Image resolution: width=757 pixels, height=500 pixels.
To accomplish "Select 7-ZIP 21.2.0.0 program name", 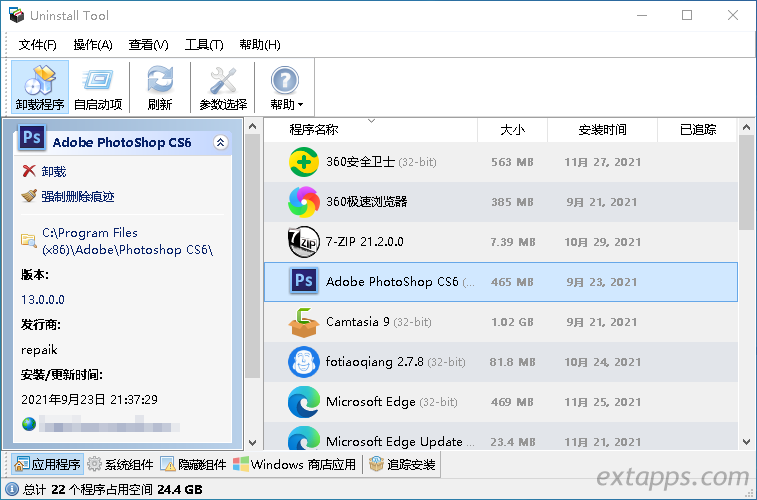I will coord(365,242).
